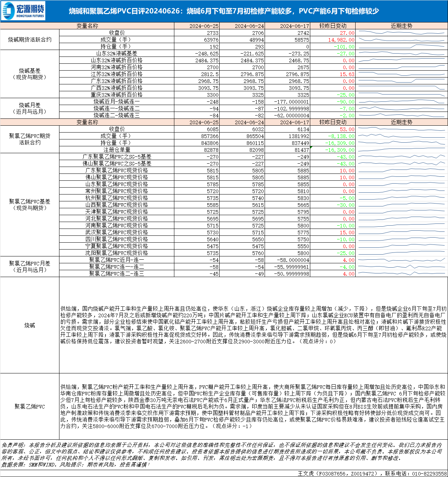This screenshot has height=477, width=448.
Task: Click the 广东聚氯乙烯PVC现货价格 row label
Action: (x=116, y=171)
